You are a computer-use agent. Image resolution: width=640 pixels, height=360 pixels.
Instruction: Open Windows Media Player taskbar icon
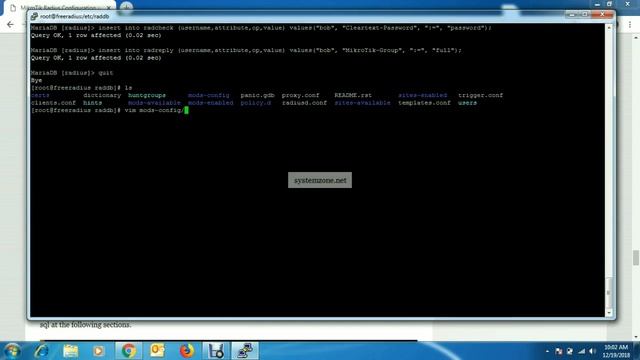(x=98, y=351)
